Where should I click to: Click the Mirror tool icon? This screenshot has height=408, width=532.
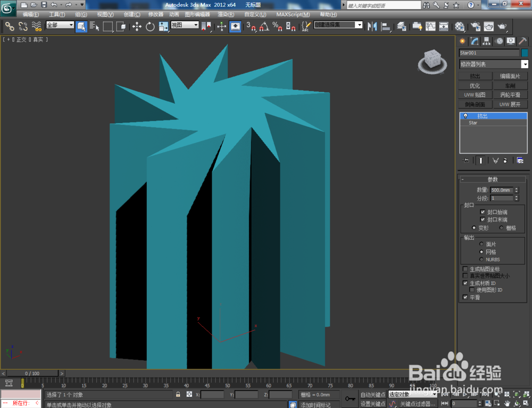[372, 27]
